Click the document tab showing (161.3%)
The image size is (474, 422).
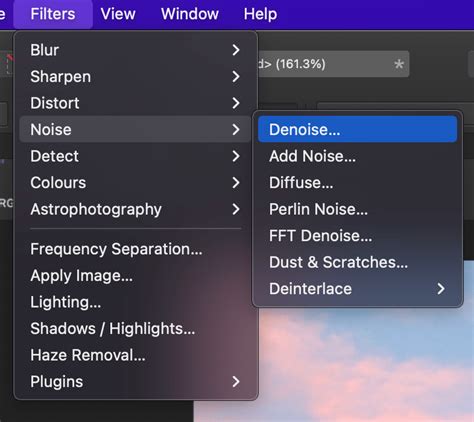[x=333, y=64]
